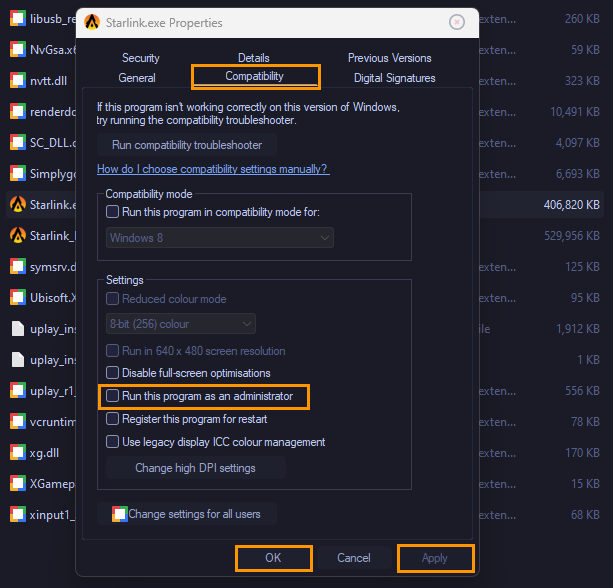The width and height of the screenshot is (613, 588).
Task: Click the 4,097 KB size value
Action: tap(577, 143)
